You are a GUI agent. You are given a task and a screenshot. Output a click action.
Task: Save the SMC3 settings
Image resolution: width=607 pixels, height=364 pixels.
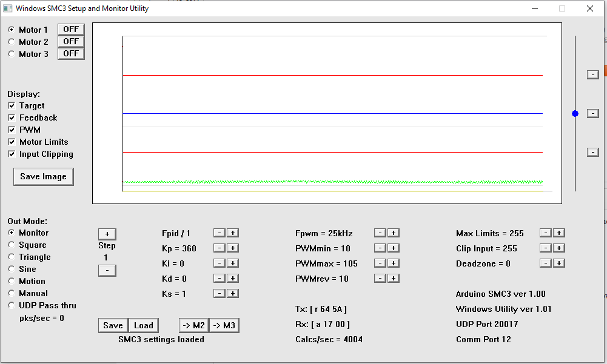[x=112, y=325]
